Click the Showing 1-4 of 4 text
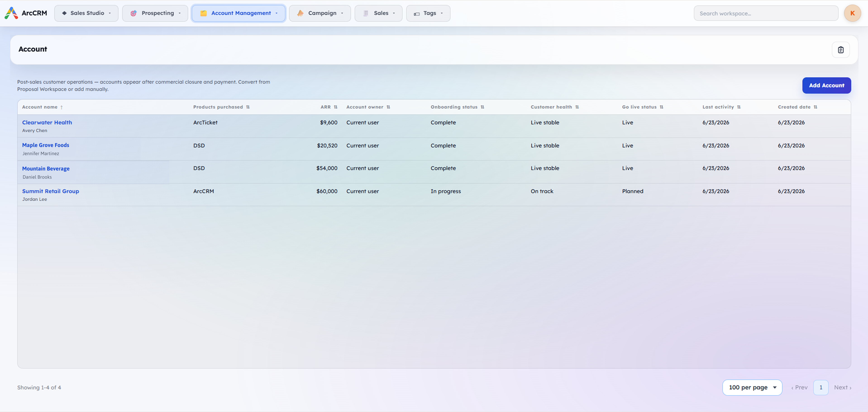This screenshot has width=868, height=412. tap(39, 387)
